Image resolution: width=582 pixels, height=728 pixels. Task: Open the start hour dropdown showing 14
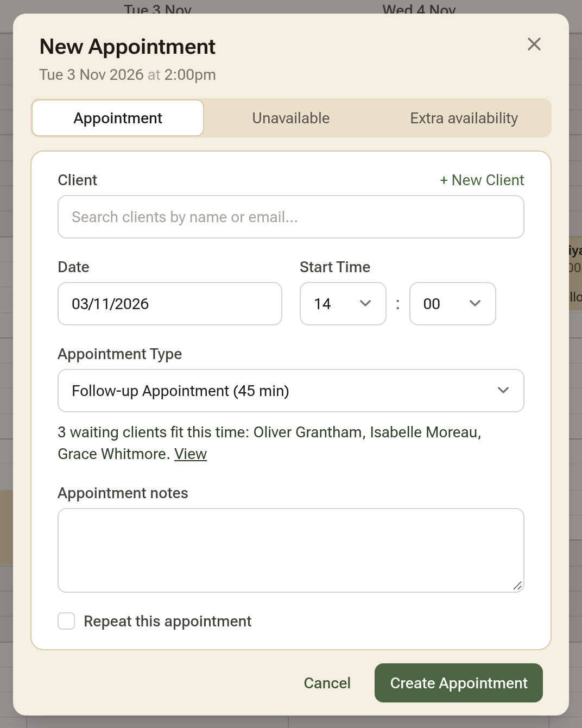tap(343, 304)
